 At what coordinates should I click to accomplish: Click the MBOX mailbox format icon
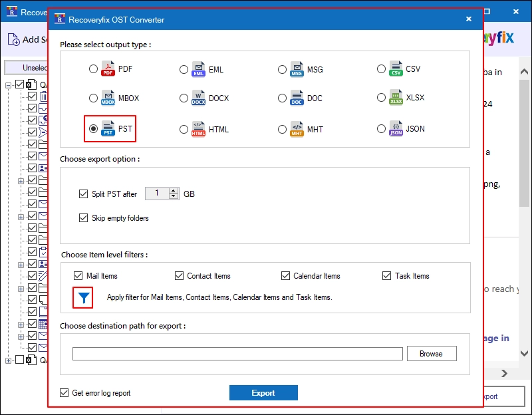(108, 98)
